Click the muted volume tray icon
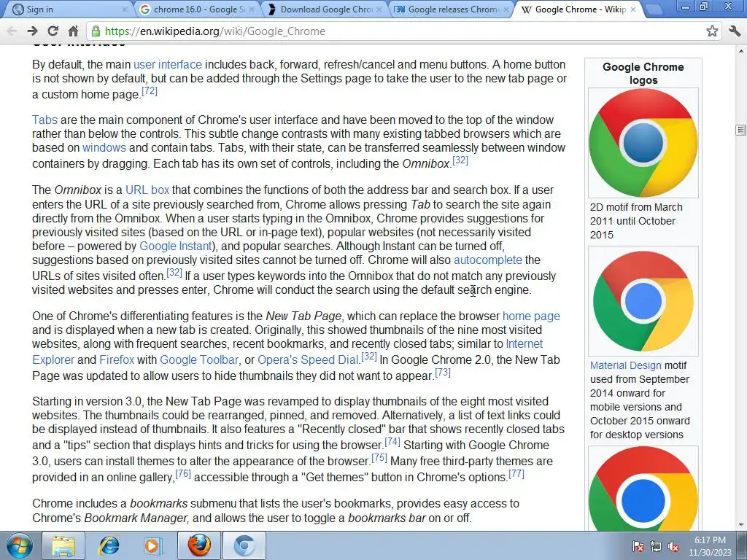 tap(673, 546)
